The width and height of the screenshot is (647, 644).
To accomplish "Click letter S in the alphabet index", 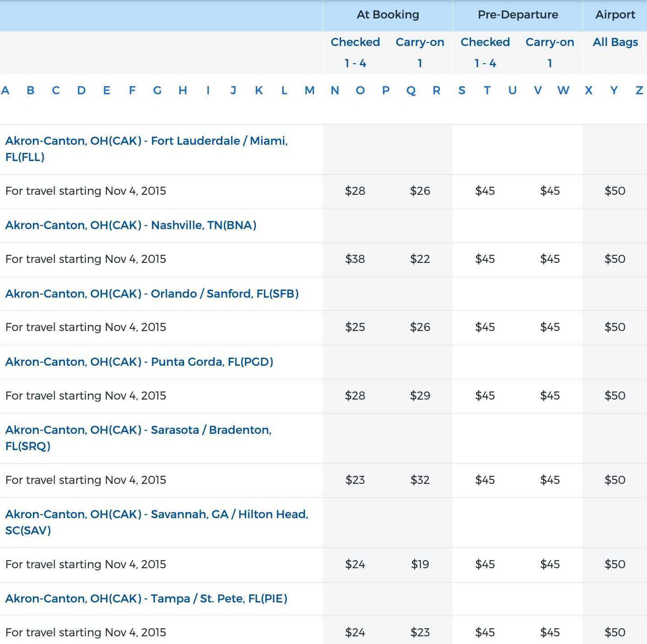I will 462,91.
